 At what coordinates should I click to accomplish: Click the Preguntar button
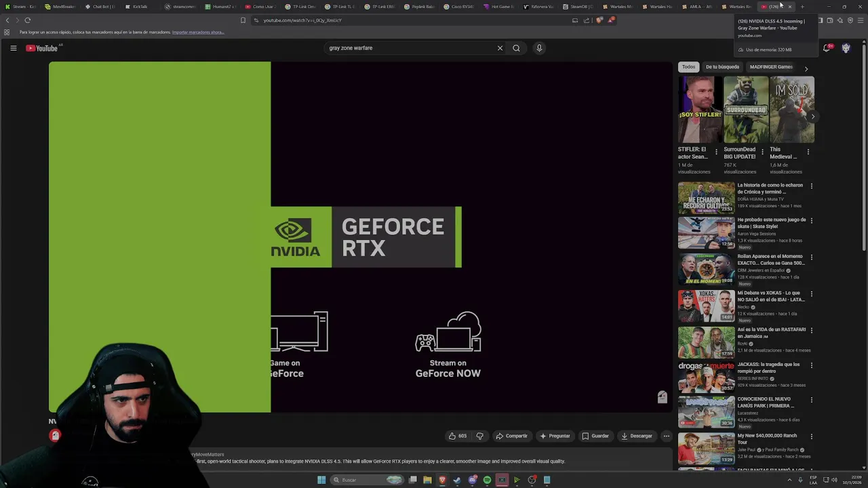(555, 436)
